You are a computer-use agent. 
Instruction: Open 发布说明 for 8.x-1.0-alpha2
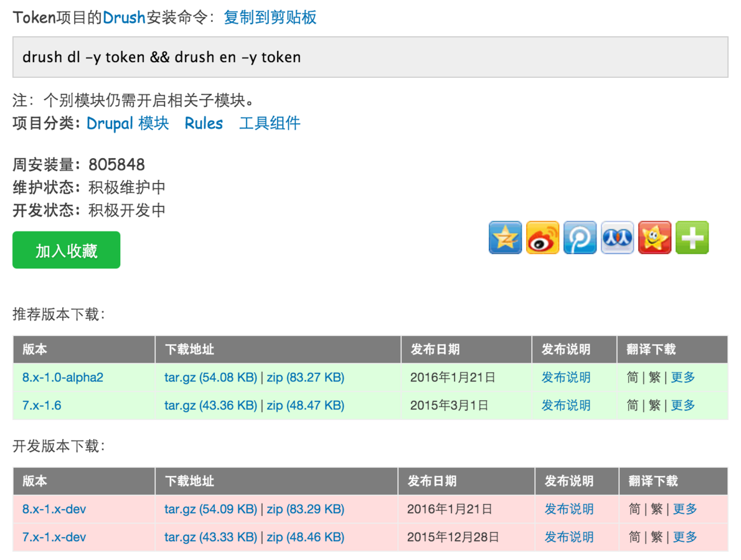[565, 377]
